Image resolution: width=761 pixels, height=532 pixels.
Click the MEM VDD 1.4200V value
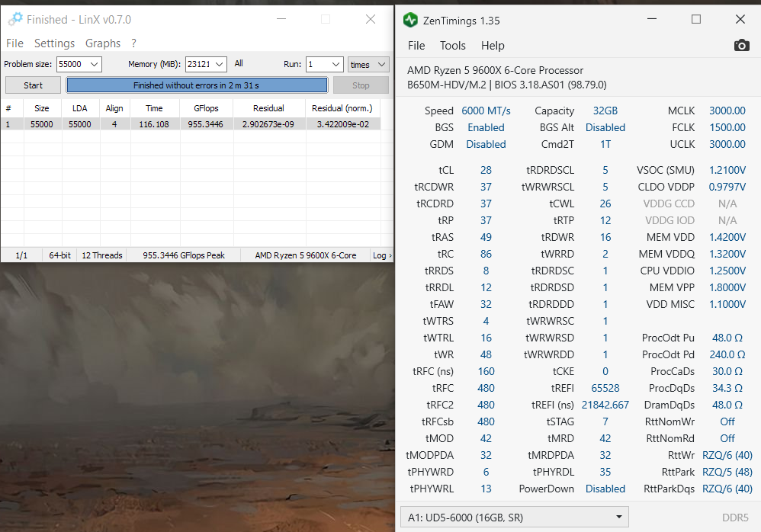(x=727, y=237)
